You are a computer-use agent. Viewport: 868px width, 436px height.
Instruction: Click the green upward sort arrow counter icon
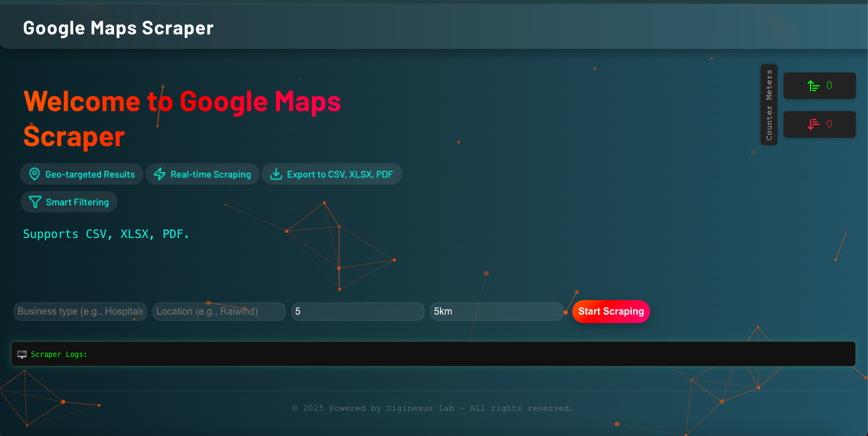(813, 86)
